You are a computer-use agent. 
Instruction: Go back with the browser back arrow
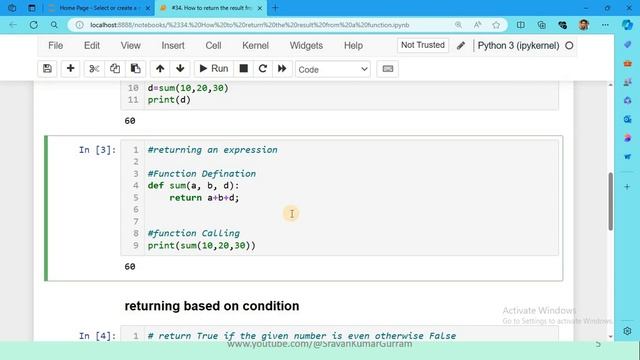[x=13, y=25]
